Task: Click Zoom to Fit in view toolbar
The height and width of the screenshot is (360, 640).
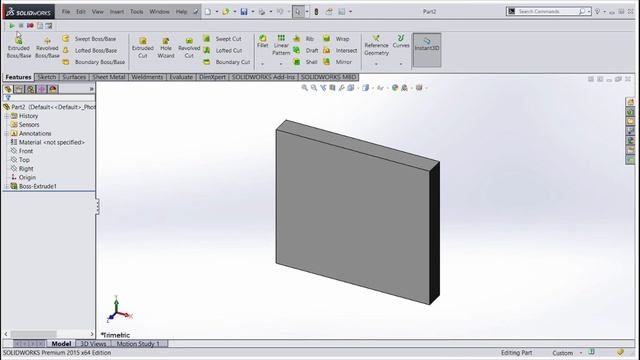Action: tap(304, 88)
